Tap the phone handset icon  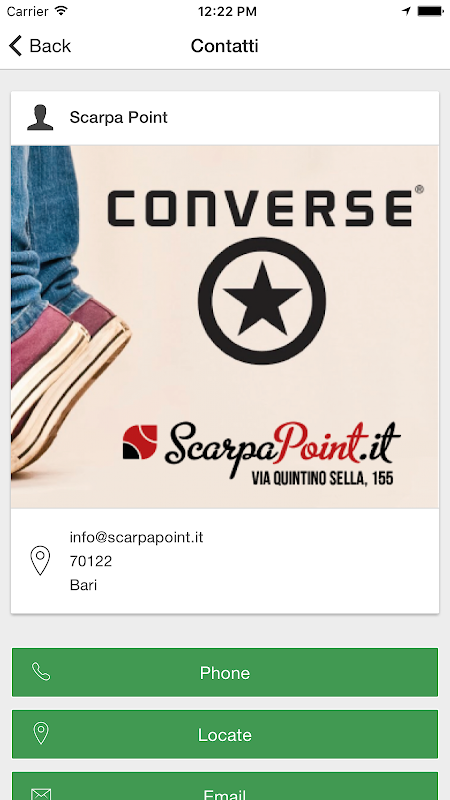(x=41, y=672)
